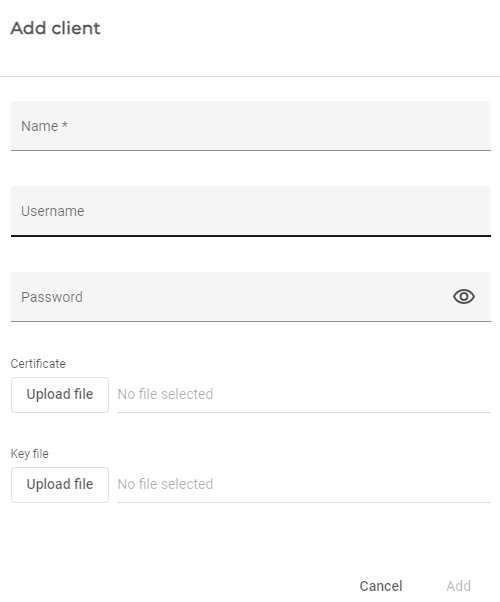Click the dark underline of Username field
Image resolution: width=500 pixels, height=602 pixels.
click(x=251, y=236)
